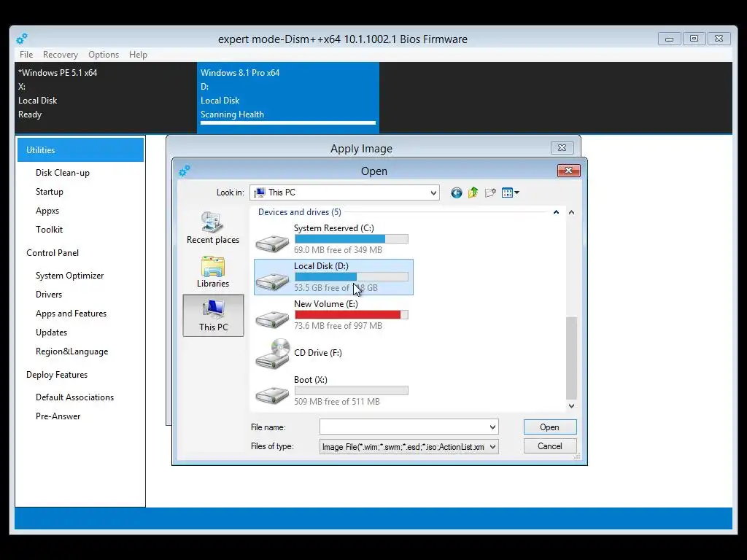This screenshot has width=747, height=560.
Task: Select New Volume (E:) drive icon
Action: [x=272, y=318]
